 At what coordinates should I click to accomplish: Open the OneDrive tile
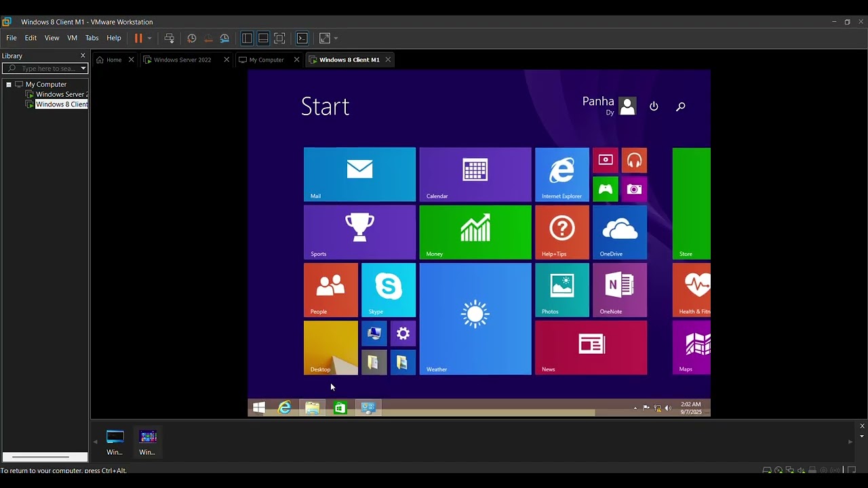[x=620, y=232]
